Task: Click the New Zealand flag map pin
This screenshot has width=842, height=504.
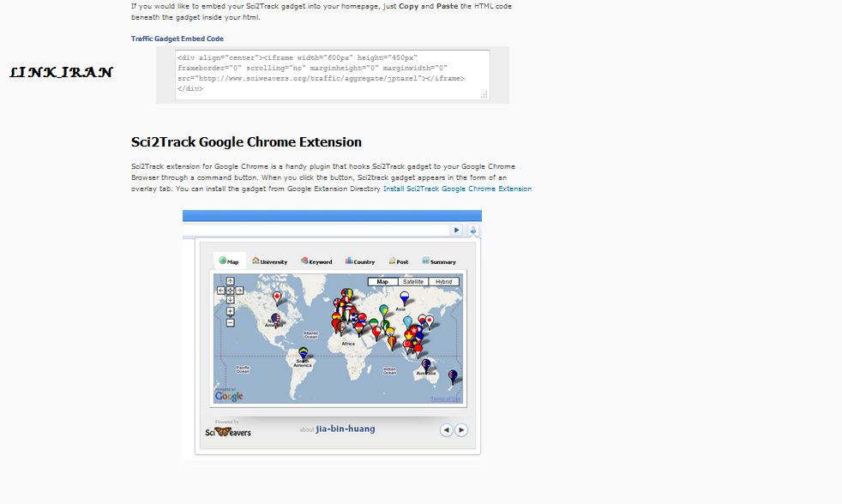Action: point(454,377)
